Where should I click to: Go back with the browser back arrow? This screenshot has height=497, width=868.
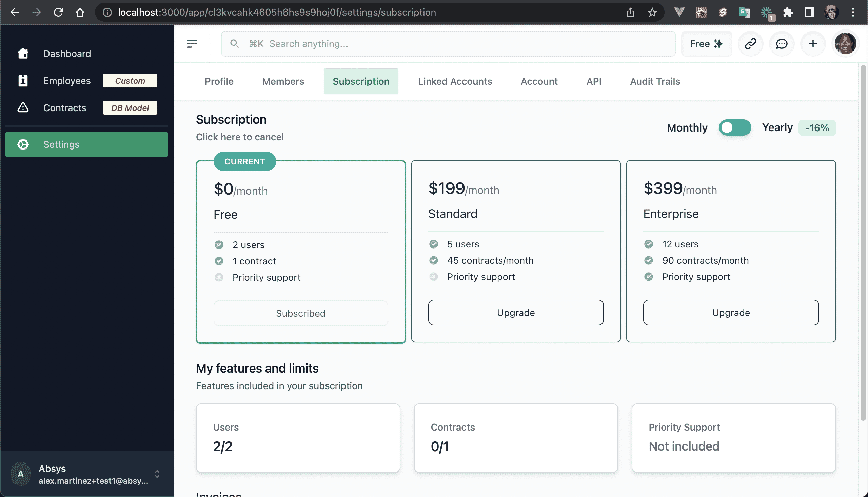point(15,12)
